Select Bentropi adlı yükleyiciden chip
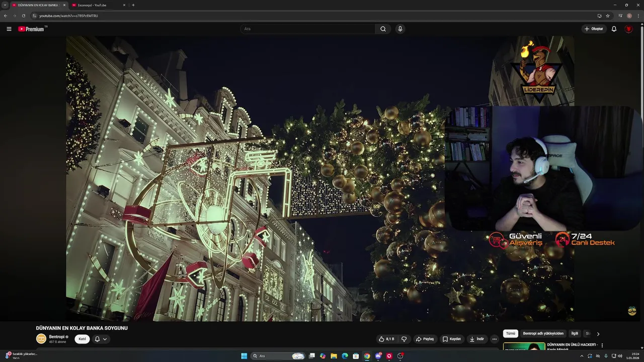Image resolution: width=644 pixels, height=362 pixels. click(543, 333)
